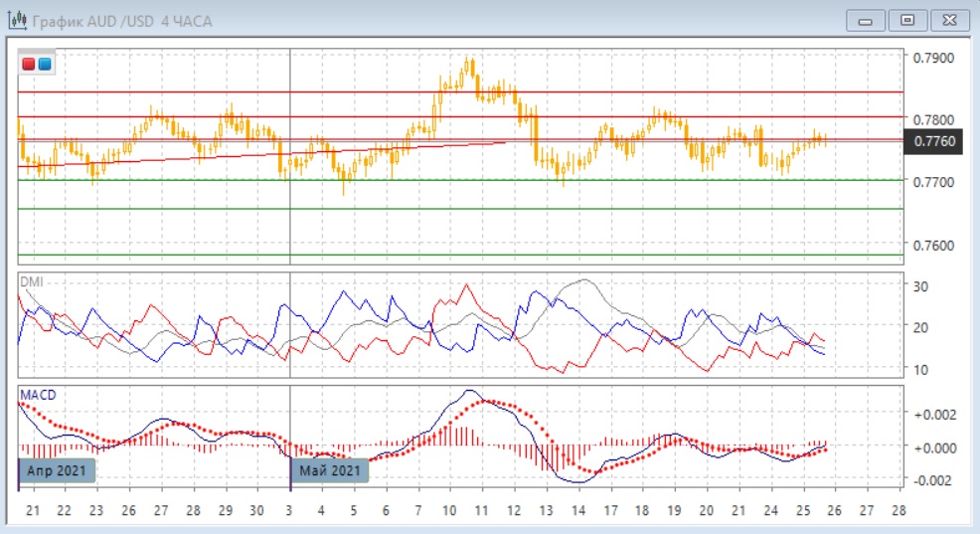Click the 0.7900 price axis label
This screenshot has width=980, height=534.
coord(933,58)
